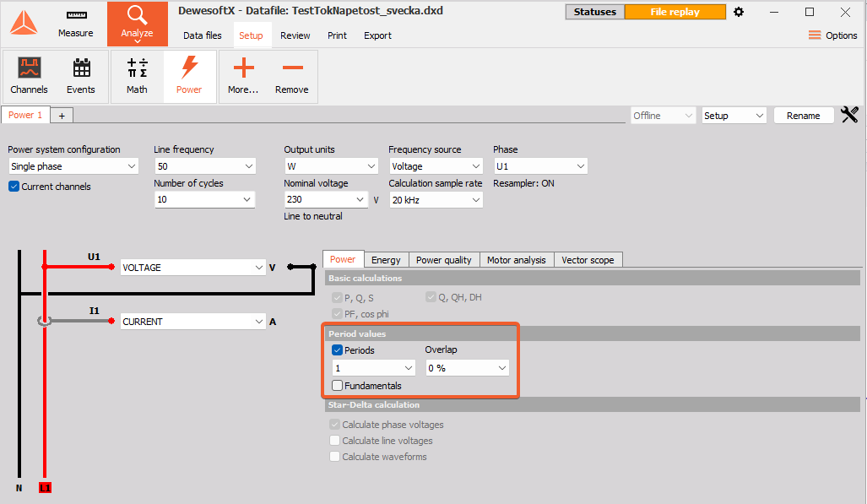The image size is (867, 504).
Task: Toggle the P, Q, S checkbox
Action: pyautogui.click(x=337, y=298)
